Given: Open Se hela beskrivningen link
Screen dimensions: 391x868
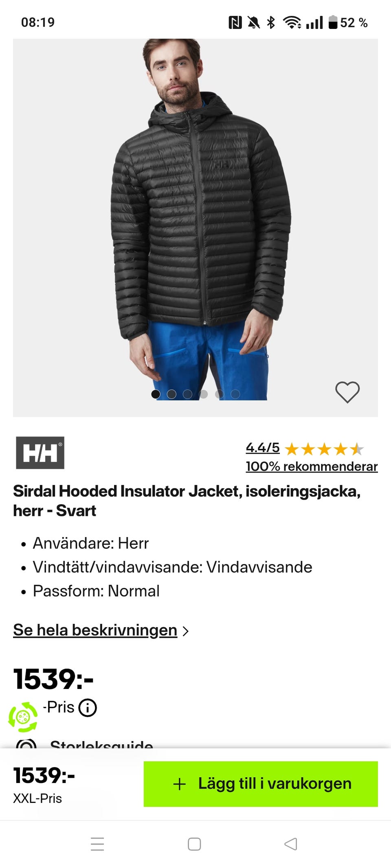Looking at the screenshot, I should pos(95,630).
